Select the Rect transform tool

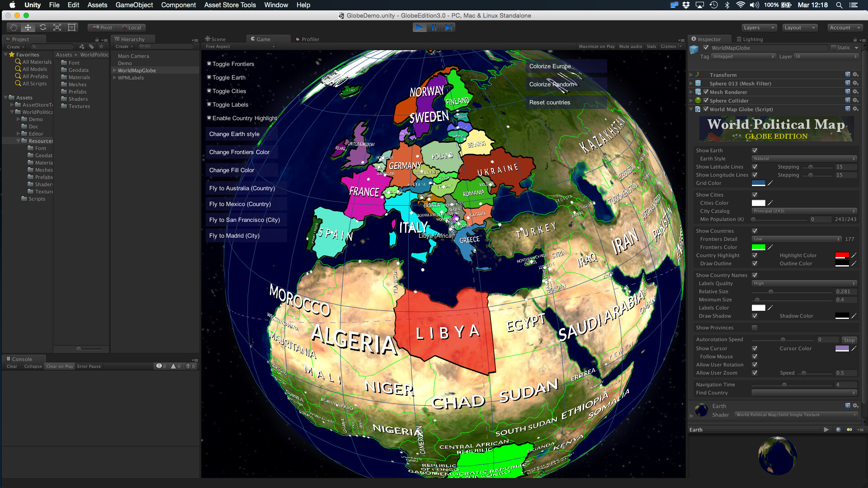tap(72, 27)
